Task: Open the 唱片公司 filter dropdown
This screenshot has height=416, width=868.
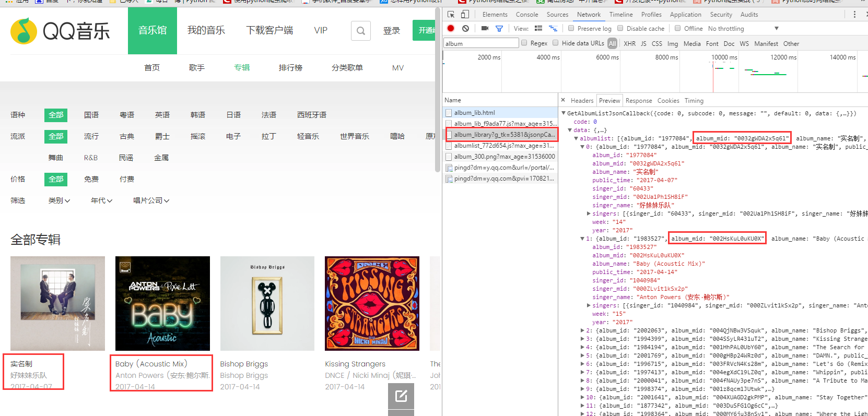Action: 151,200
